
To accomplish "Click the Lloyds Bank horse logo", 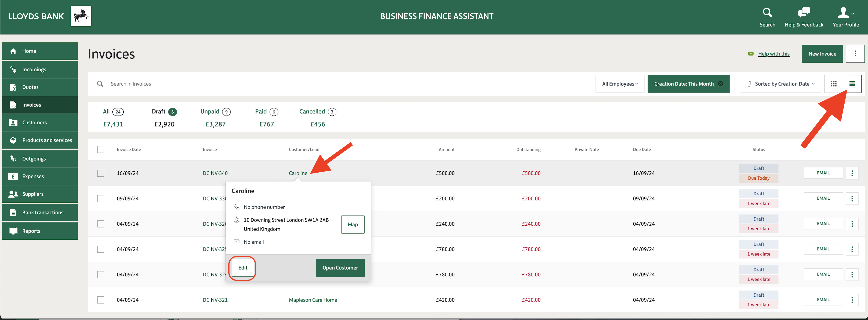I will (81, 16).
